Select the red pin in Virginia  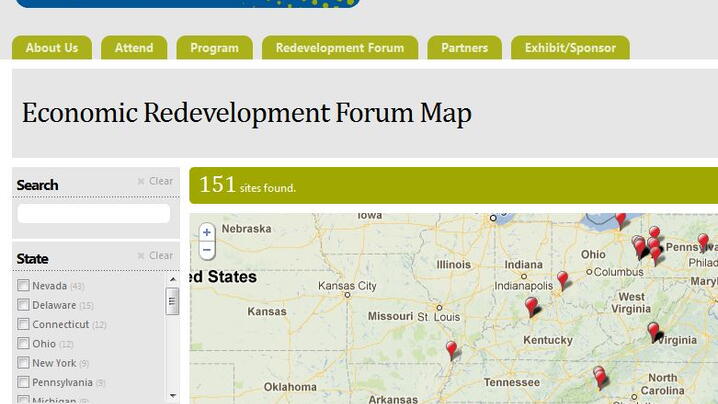(x=654, y=332)
